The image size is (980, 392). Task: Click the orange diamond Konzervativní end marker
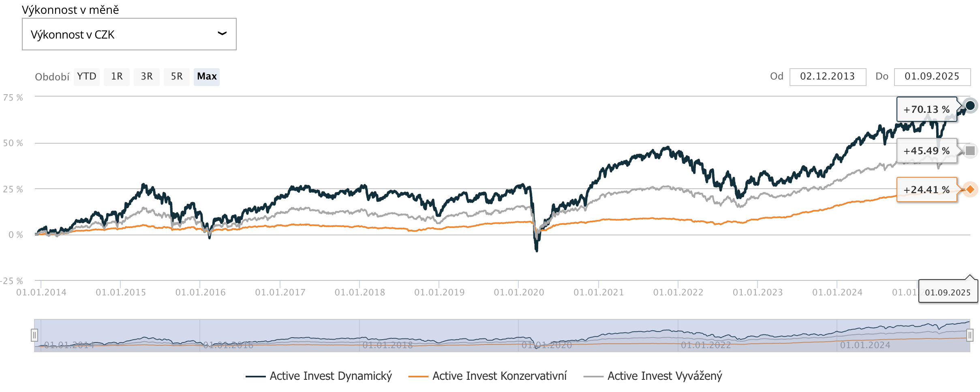[970, 190]
